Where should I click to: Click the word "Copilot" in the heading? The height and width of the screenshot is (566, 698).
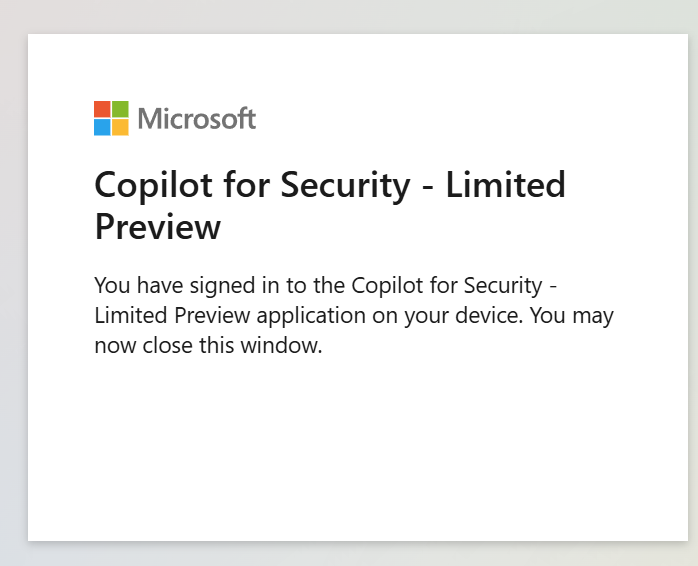pyautogui.click(x=153, y=186)
